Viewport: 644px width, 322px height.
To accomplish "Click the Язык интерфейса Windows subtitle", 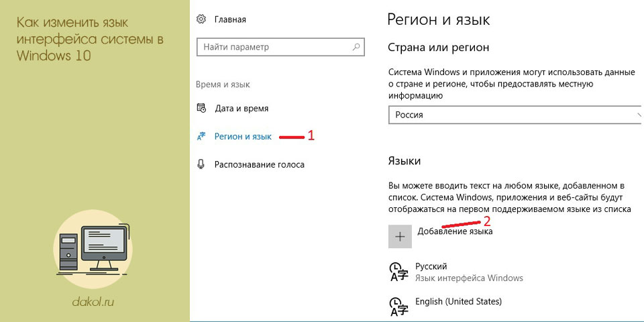I will pos(469,278).
